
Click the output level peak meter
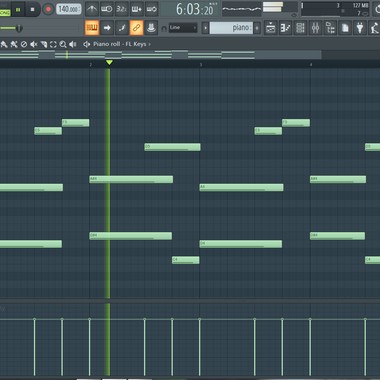tap(273, 7)
